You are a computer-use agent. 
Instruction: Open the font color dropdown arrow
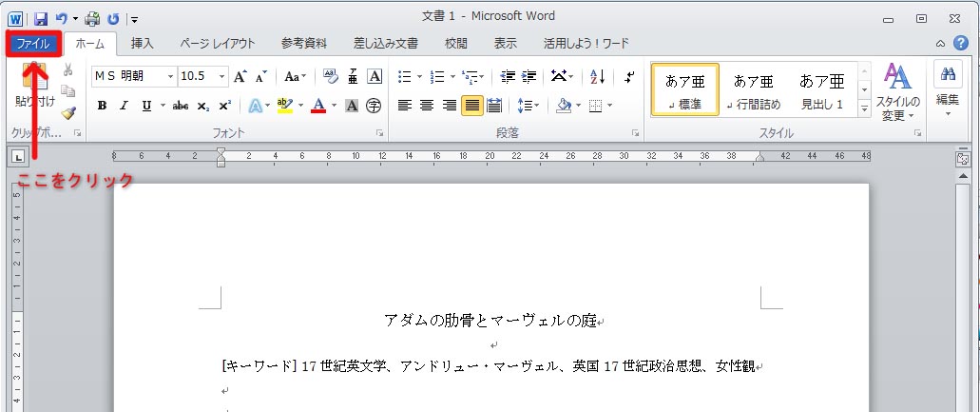tap(334, 106)
